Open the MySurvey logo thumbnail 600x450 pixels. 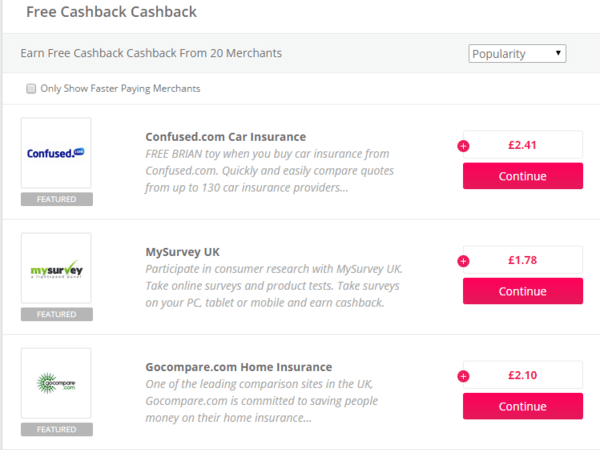tap(56, 268)
